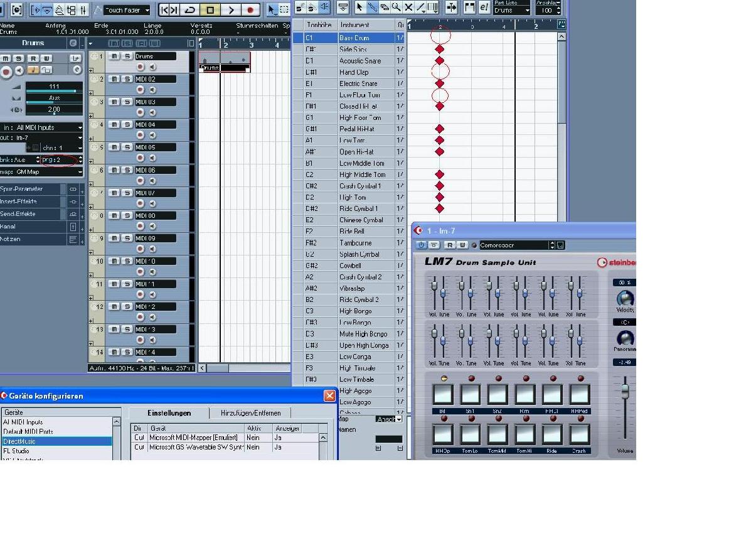Screen dimensions: 756x538
Task: Enable record on the MIDI 02 track
Action: [x=141, y=90]
